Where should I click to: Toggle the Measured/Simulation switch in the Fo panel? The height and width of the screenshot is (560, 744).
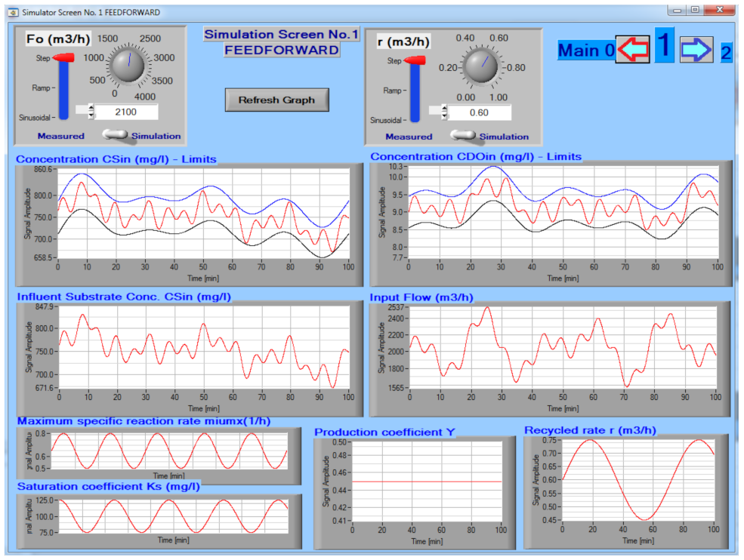tap(116, 135)
